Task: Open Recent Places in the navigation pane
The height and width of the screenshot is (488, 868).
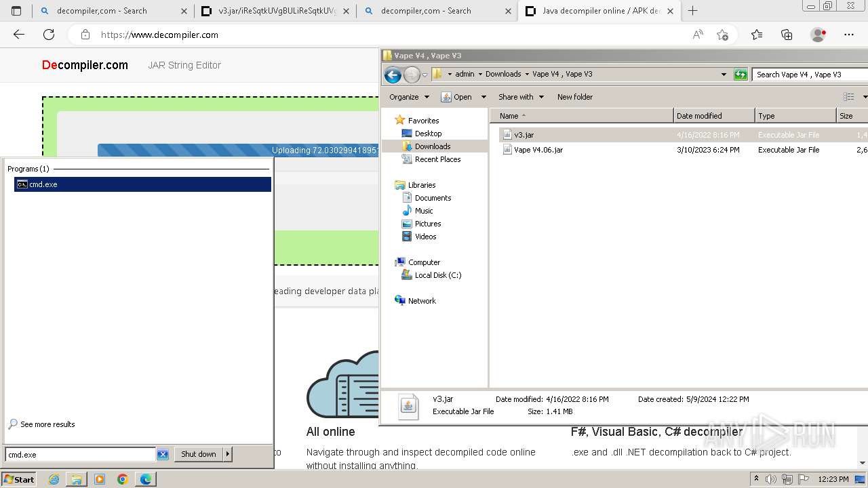Action: coord(437,159)
